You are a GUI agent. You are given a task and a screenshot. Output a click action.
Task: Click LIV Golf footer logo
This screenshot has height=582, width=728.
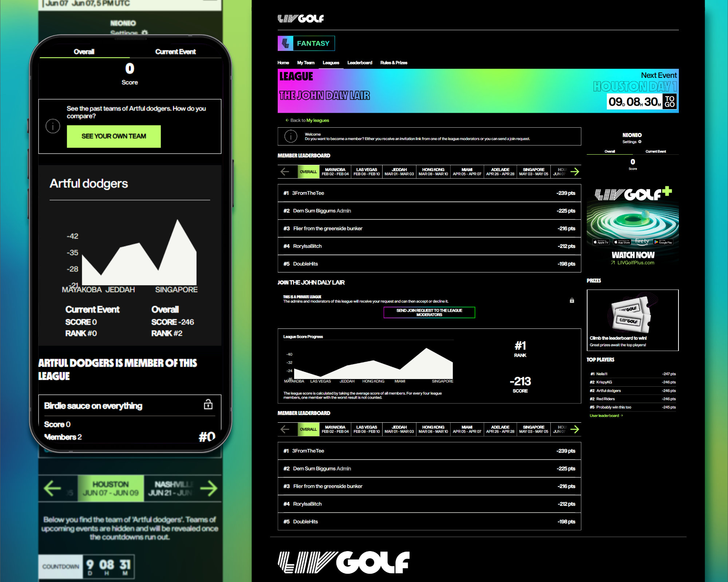(344, 562)
